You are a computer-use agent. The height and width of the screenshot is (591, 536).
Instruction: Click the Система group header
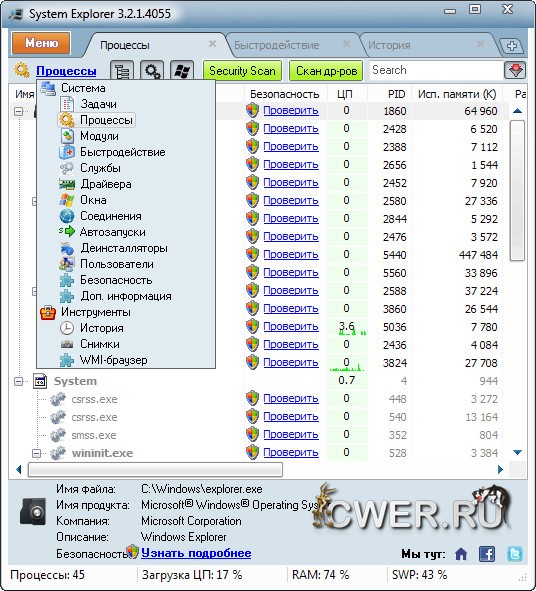[x=83, y=88]
